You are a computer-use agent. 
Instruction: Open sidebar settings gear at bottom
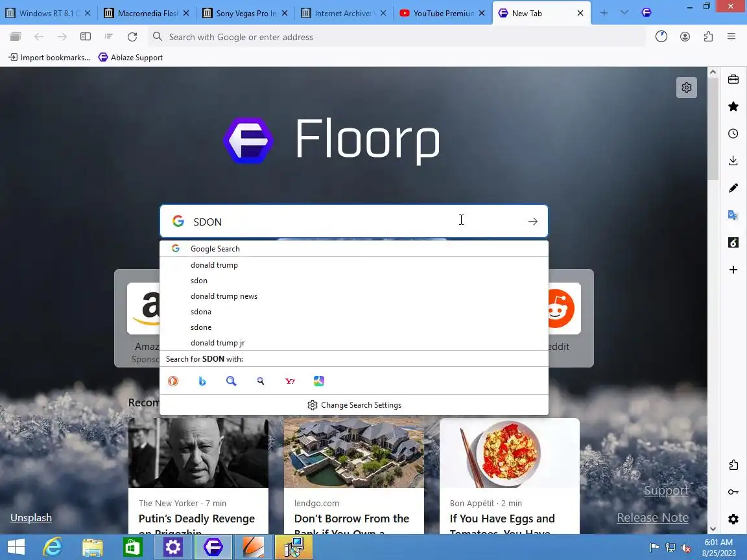[x=733, y=519]
